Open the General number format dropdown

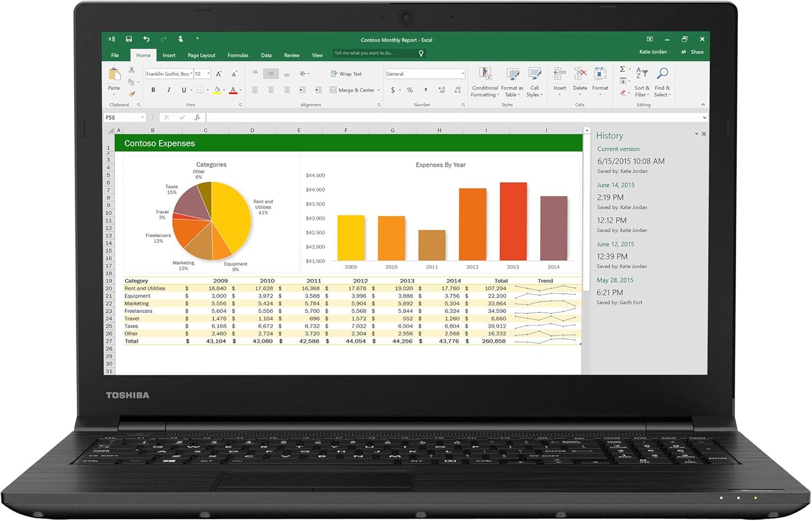(463, 74)
